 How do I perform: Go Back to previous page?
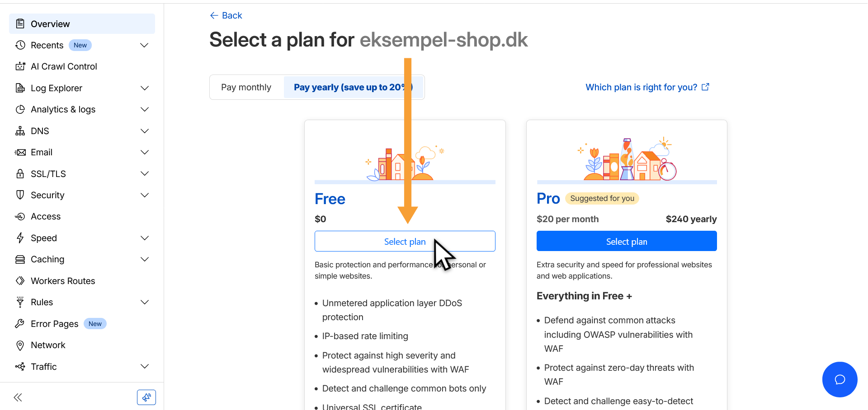(x=226, y=15)
